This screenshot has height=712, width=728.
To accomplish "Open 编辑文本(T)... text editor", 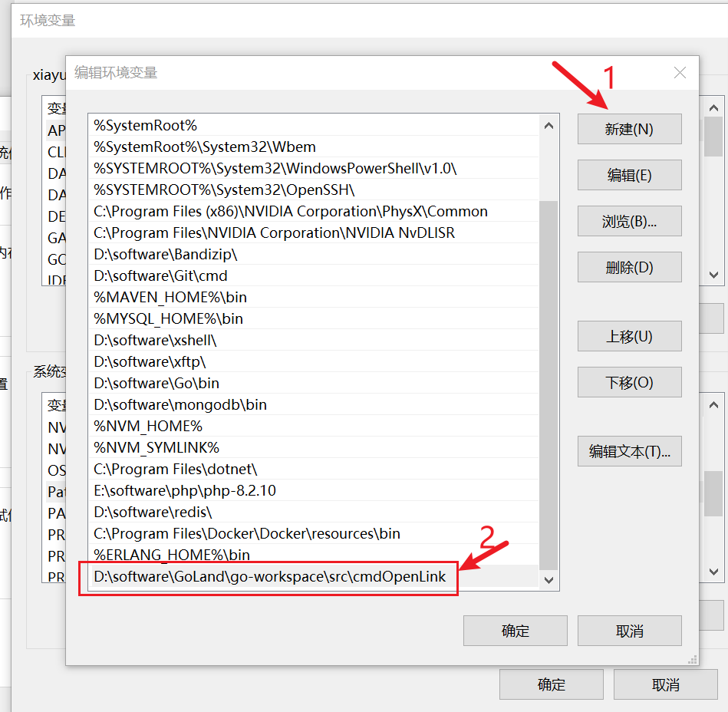I will 629,451.
